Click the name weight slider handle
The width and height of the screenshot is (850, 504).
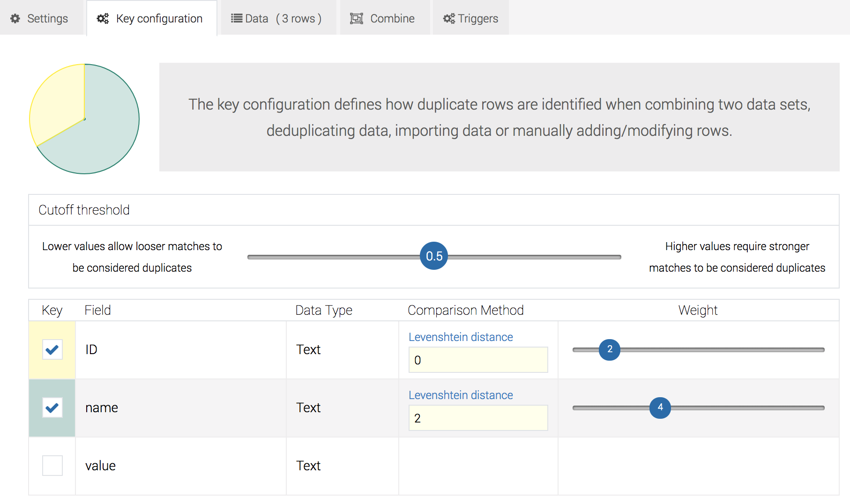point(660,408)
